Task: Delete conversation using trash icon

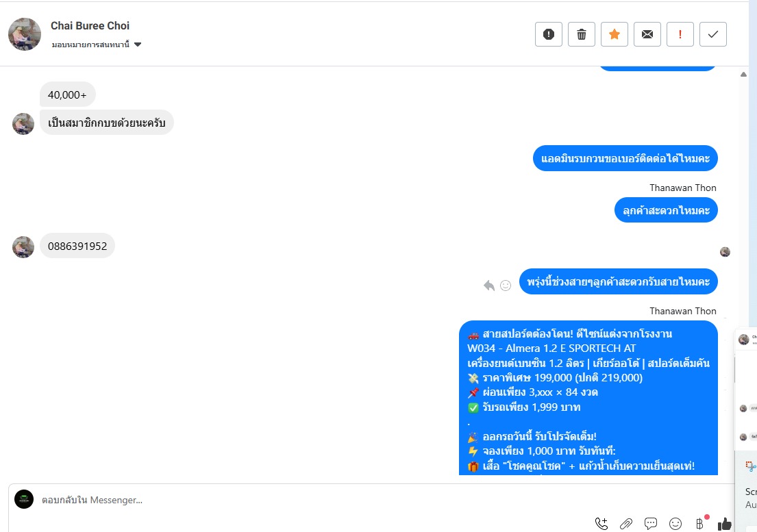Action: [581, 34]
